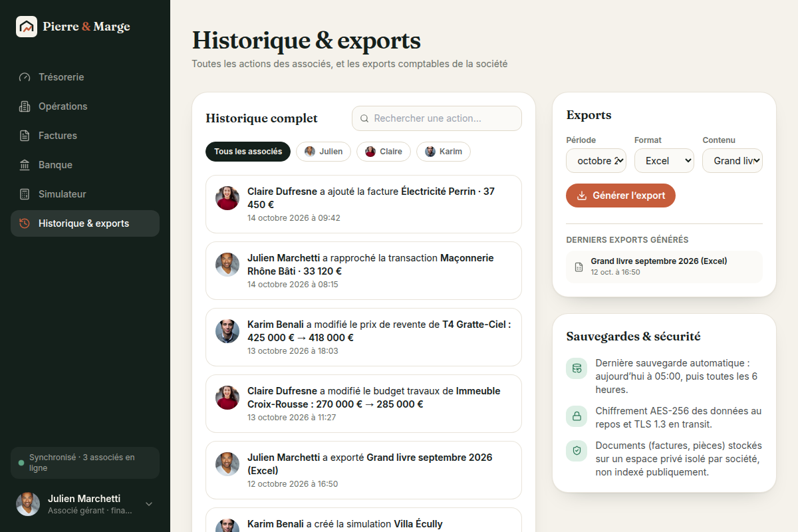Click the Exports panel heading

click(x=589, y=115)
